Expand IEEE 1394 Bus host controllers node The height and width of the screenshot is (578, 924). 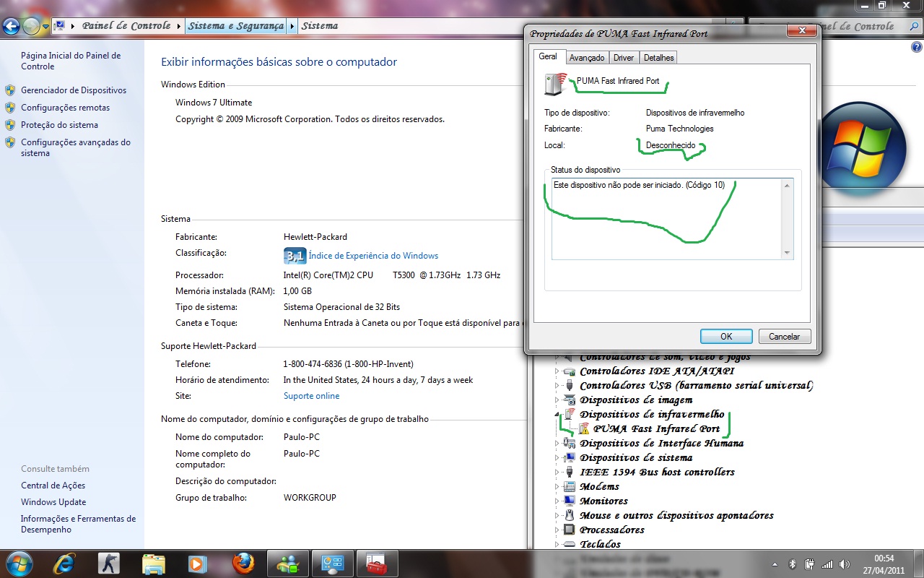557,473
